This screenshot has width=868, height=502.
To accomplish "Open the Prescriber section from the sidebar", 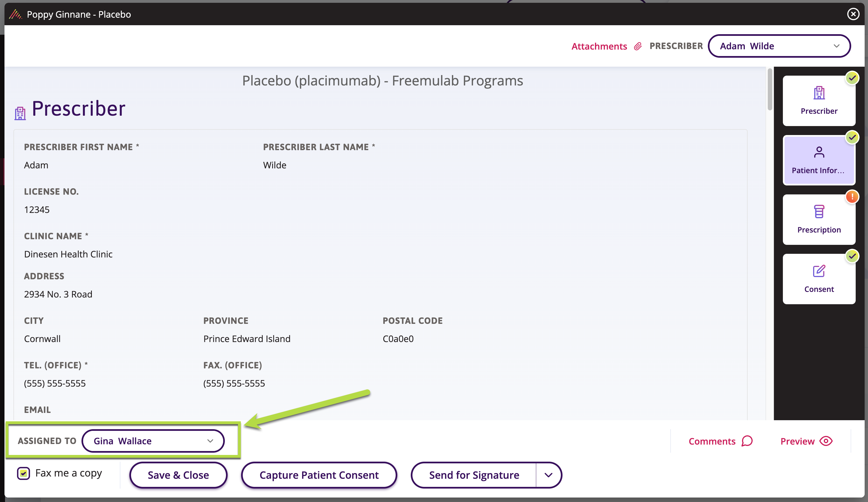I will click(x=819, y=100).
